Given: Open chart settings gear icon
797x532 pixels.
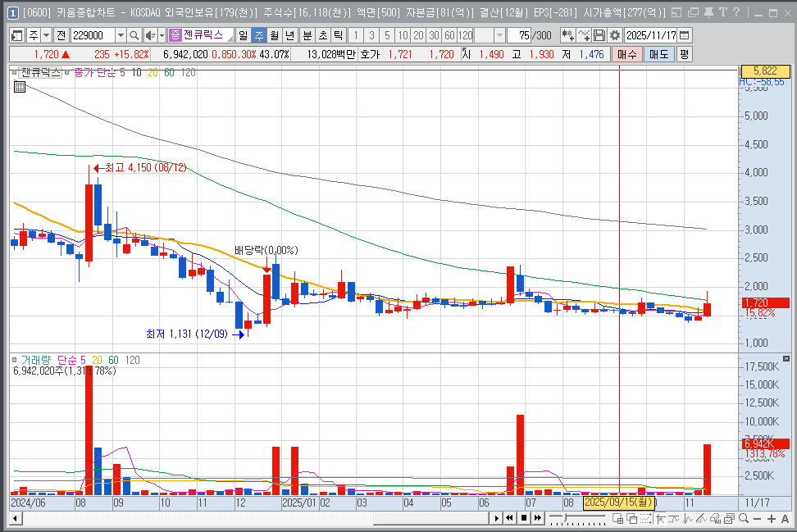Looking at the screenshot, I should pyautogui.click(x=615, y=35).
